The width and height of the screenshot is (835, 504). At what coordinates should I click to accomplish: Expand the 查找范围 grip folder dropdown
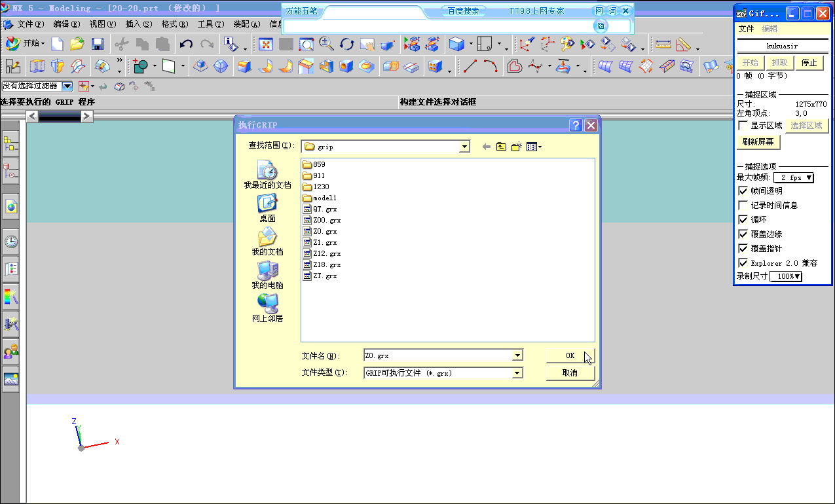pyautogui.click(x=464, y=147)
